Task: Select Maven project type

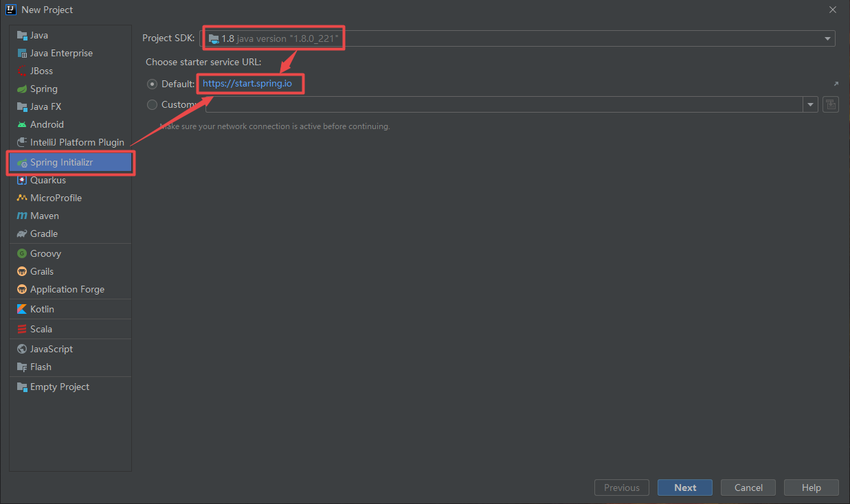Action: coord(70,216)
